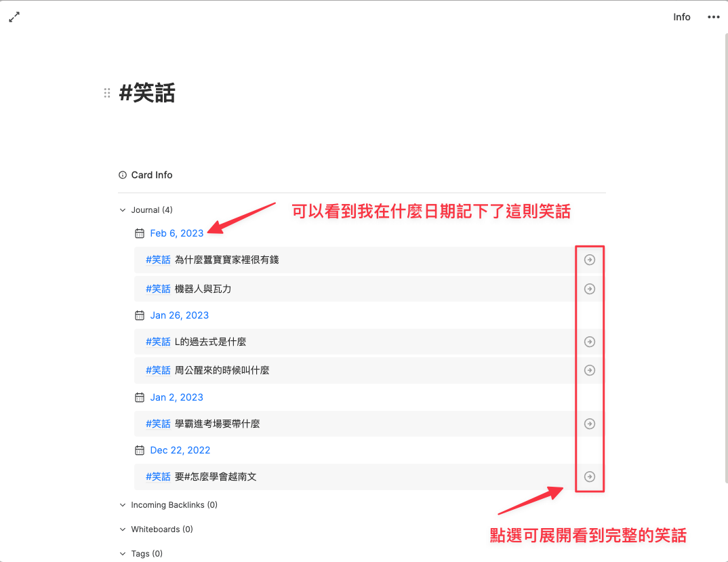Open the Dec 22, 2022 journal link
Viewport: 728px width, 562px height.
(180, 450)
